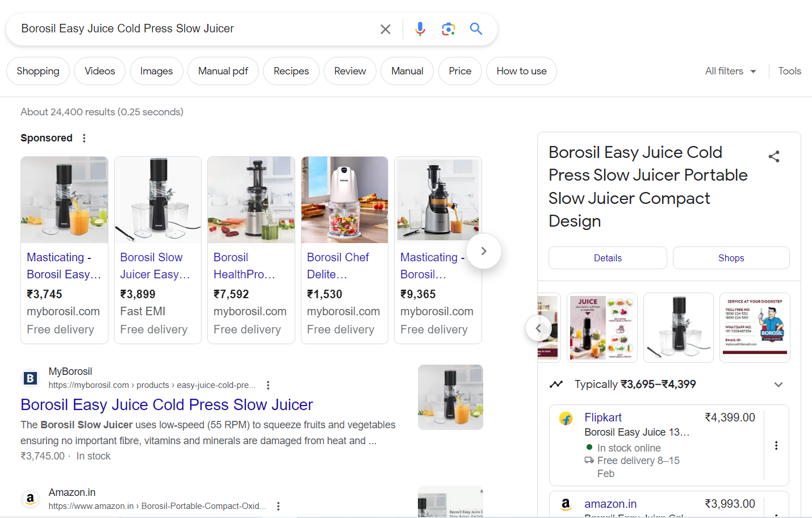Image resolution: width=812 pixels, height=518 pixels.
Task: Open the Shops button in product panel
Action: pyautogui.click(x=731, y=258)
